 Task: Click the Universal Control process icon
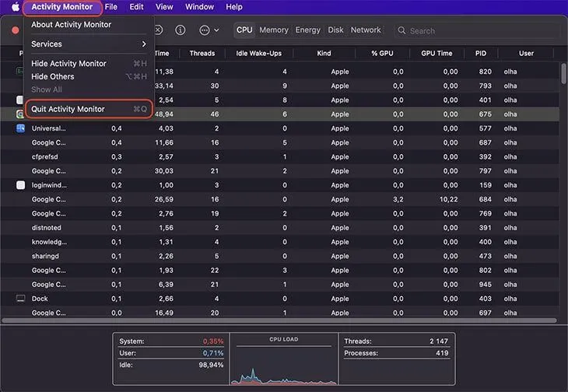[x=21, y=128]
